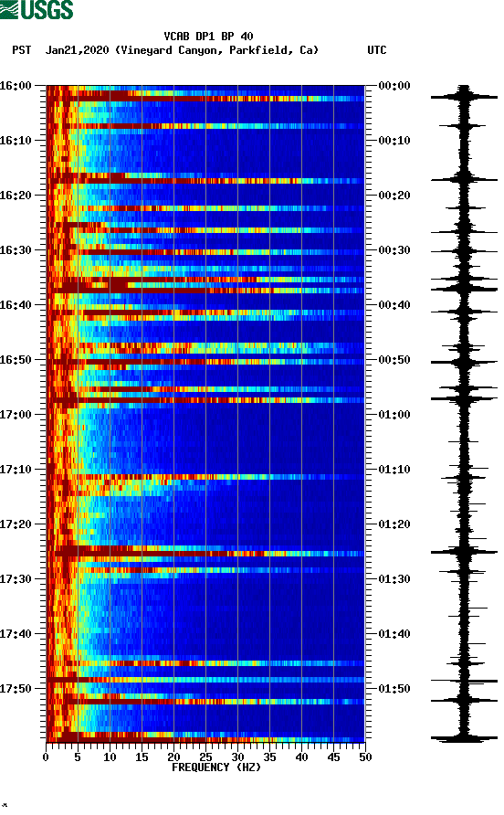504x815 pixels.
Task: Click the '17:30' PST time label
Action: pyautogui.click(x=16, y=579)
